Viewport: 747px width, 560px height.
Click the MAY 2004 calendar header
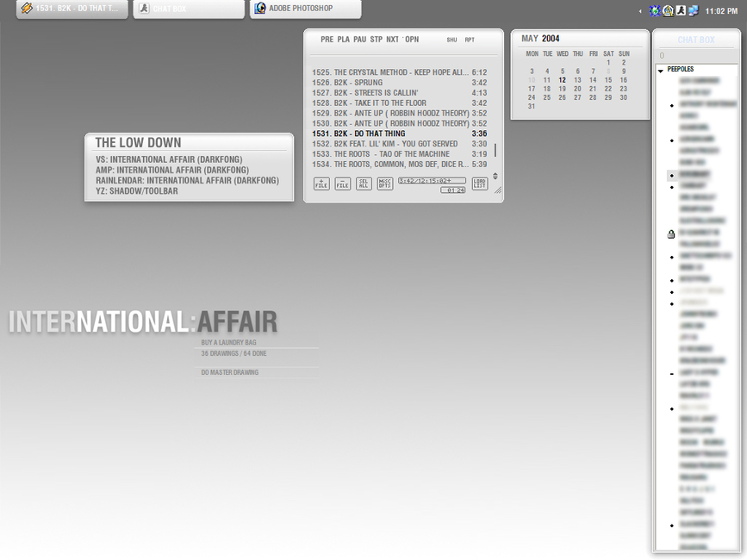540,39
